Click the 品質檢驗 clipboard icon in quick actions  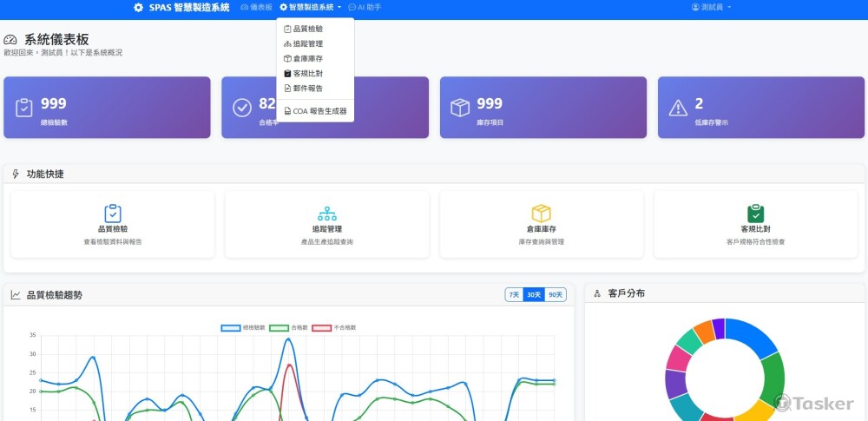coord(112,214)
